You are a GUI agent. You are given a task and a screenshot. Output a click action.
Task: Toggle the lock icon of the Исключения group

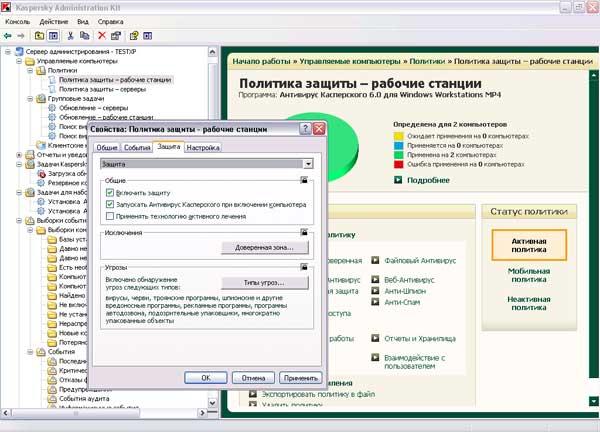click(304, 232)
